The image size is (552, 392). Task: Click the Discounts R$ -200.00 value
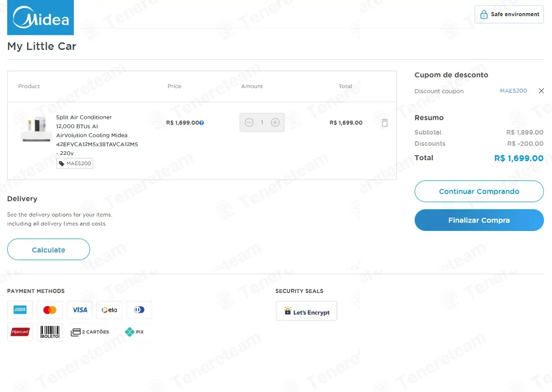[x=525, y=144]
